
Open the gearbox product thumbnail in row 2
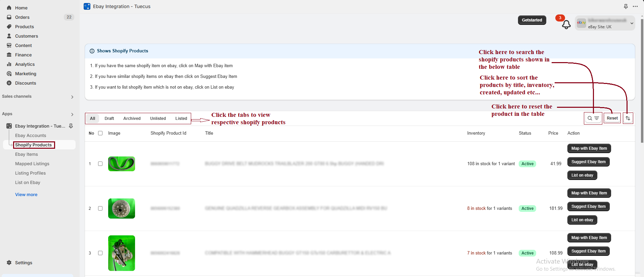(x=122, y=209)
